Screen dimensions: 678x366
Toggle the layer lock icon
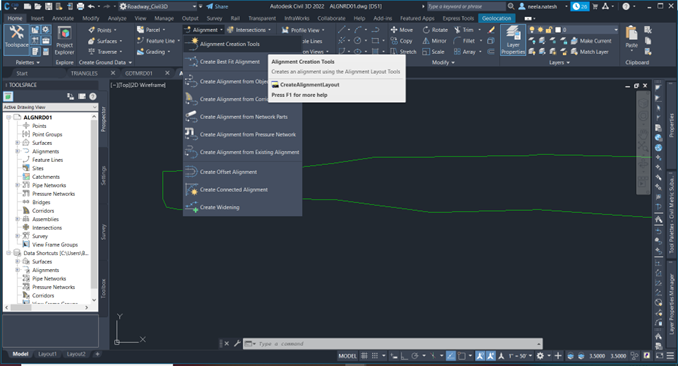[x=549, y=30]
